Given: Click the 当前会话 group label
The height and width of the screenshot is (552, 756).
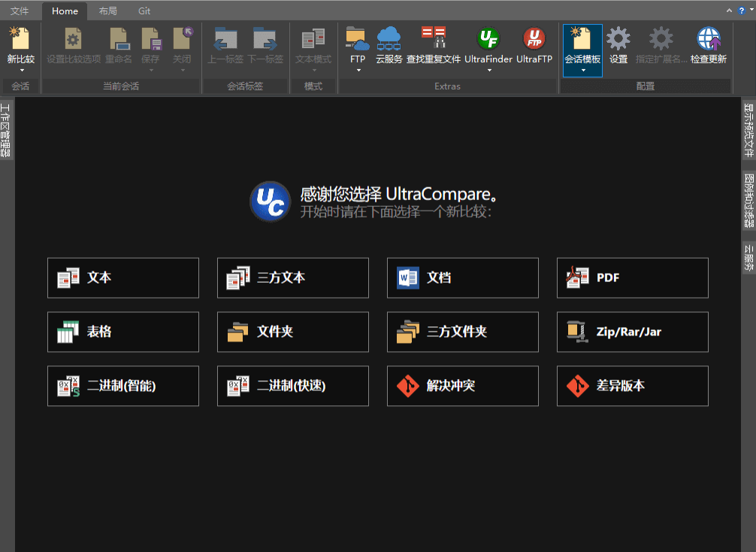Looking at the screenshot, I should click(120, 86).
